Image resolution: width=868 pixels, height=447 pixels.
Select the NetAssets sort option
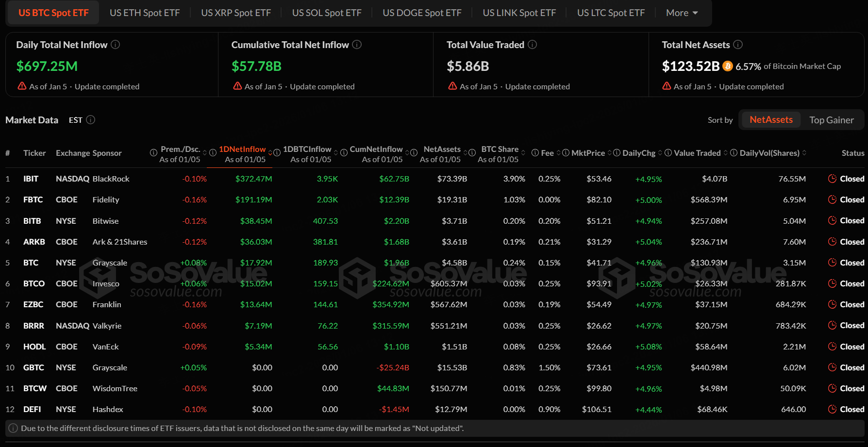click(x=770, y=120)
